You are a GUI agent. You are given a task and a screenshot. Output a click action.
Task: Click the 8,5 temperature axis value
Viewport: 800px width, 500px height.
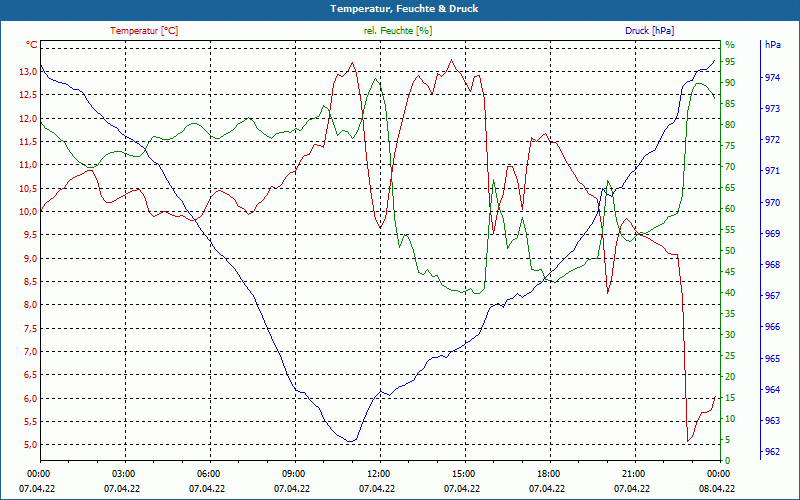pos(30,281)
